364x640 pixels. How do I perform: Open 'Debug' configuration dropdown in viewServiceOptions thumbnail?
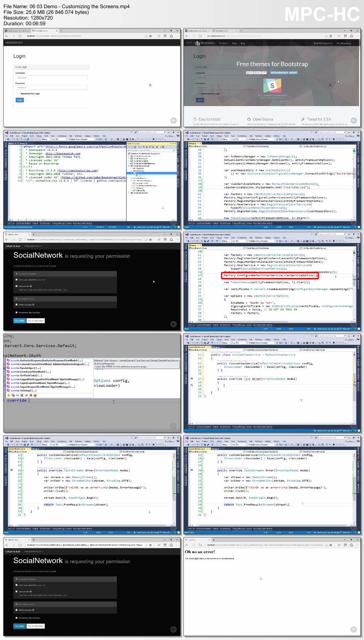[x=226, y=140]
